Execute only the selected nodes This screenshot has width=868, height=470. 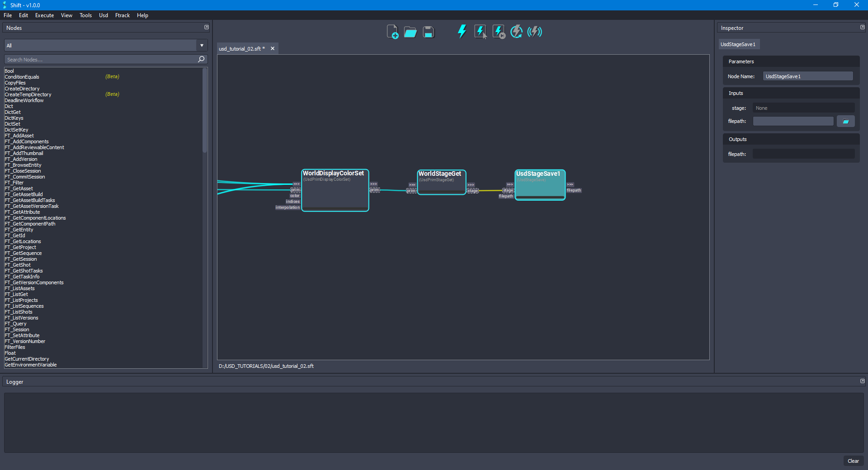coord(480,31)
